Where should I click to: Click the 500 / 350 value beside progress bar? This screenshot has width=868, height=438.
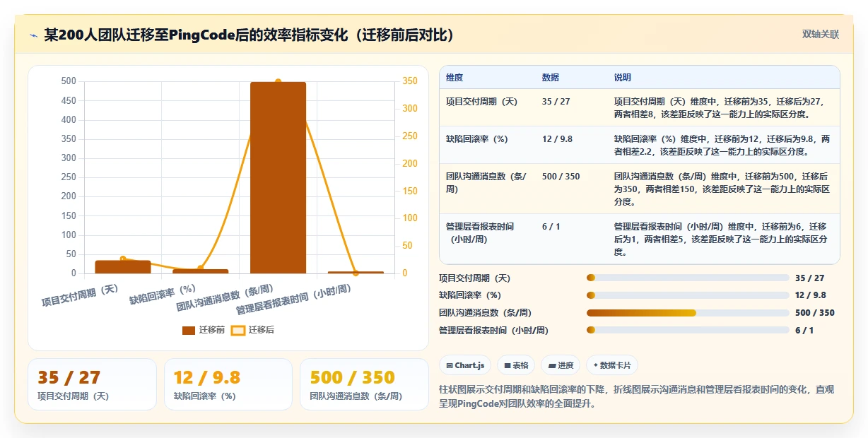tap(815, 313)
